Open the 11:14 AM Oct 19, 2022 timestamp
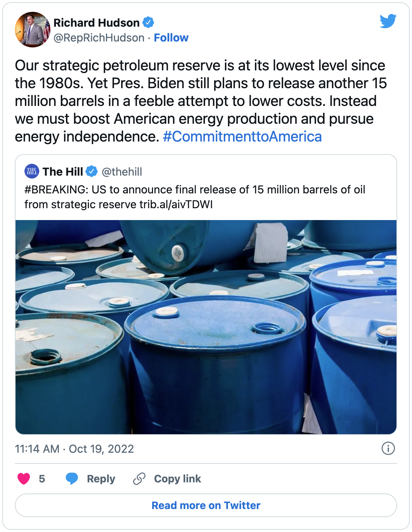This screenshot has width=412, height=532. pos(74,449)
